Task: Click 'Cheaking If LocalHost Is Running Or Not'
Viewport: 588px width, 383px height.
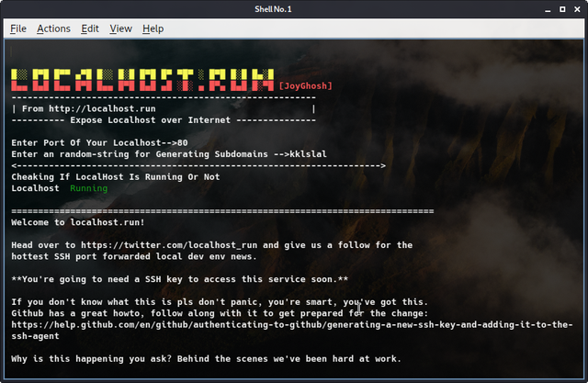Action: click(116, 177)
